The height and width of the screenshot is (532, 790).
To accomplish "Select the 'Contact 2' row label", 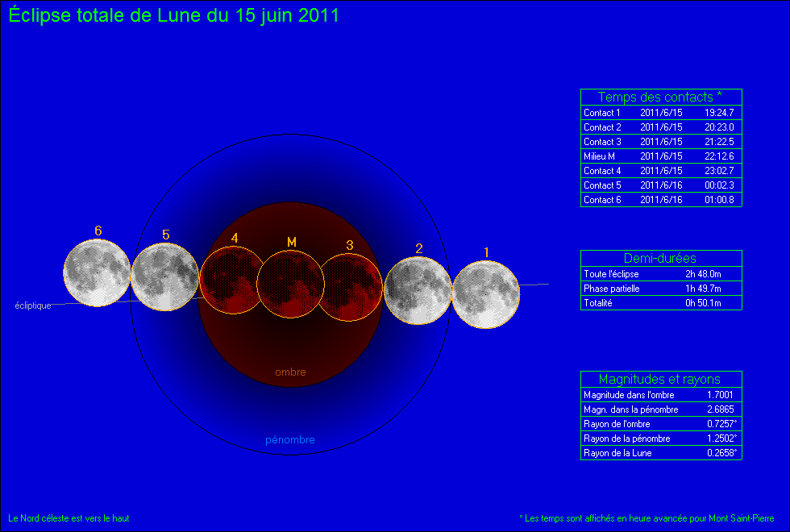I will [x=602, y=127].
